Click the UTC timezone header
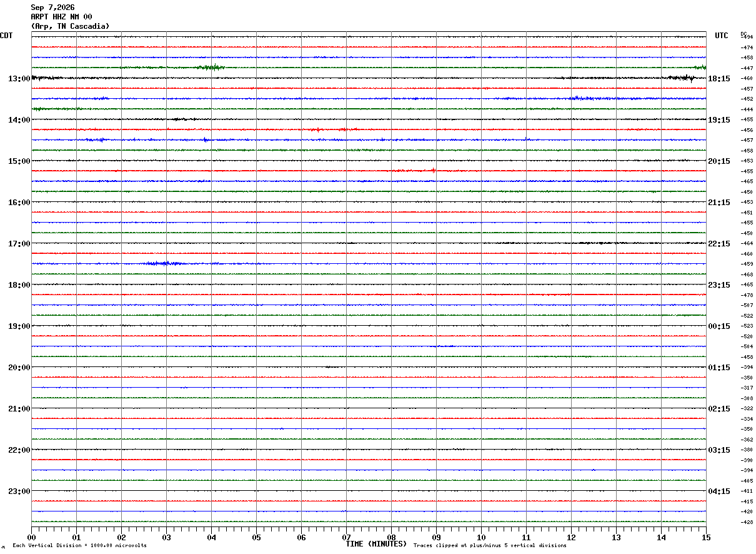This screenshot has height=554, width=756. click(722, 36)
